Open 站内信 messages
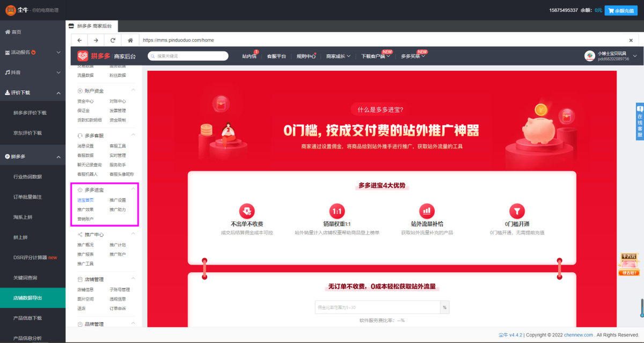644x343 pixels. [250, 56]
